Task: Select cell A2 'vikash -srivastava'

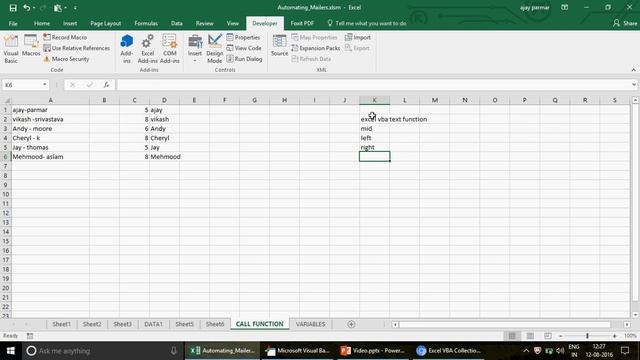Action: coord(50,119)
